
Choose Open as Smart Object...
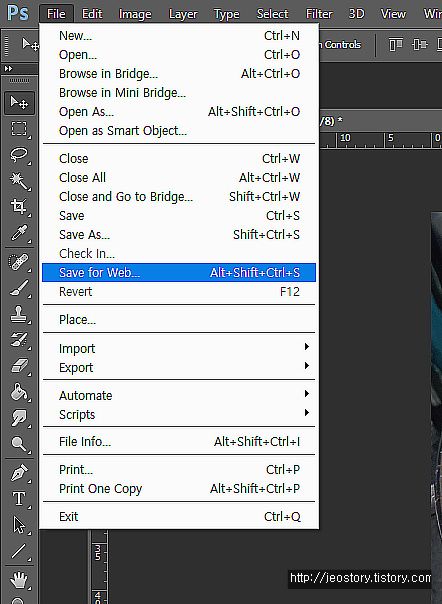pos(179,131)
